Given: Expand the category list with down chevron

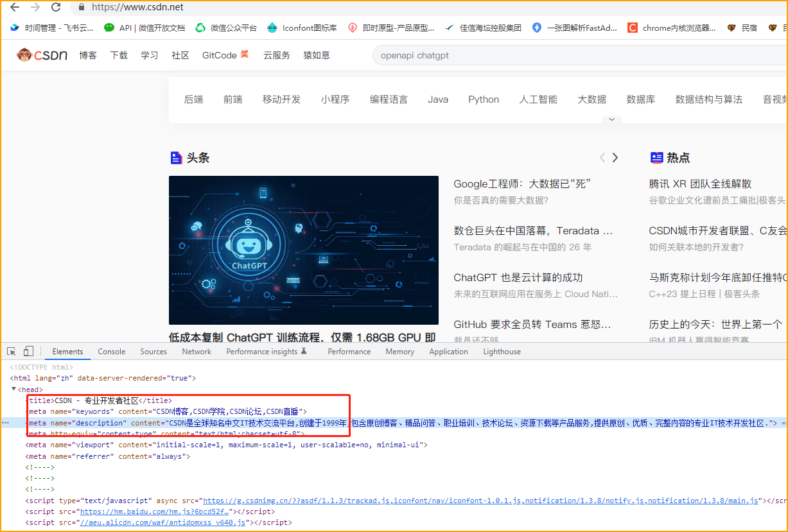Looking at the screenshot, I should pos(611,119).
